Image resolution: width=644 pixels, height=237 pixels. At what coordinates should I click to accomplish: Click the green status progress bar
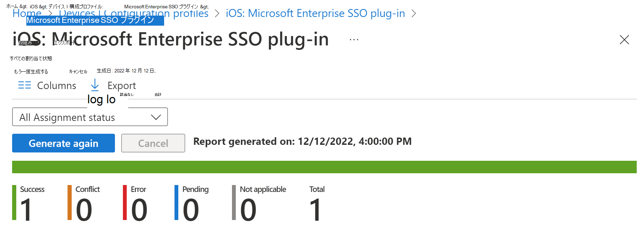[324, 167]
